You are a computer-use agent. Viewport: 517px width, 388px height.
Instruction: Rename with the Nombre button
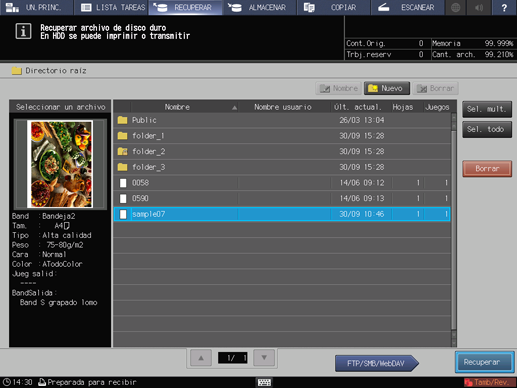pos(338,88)
